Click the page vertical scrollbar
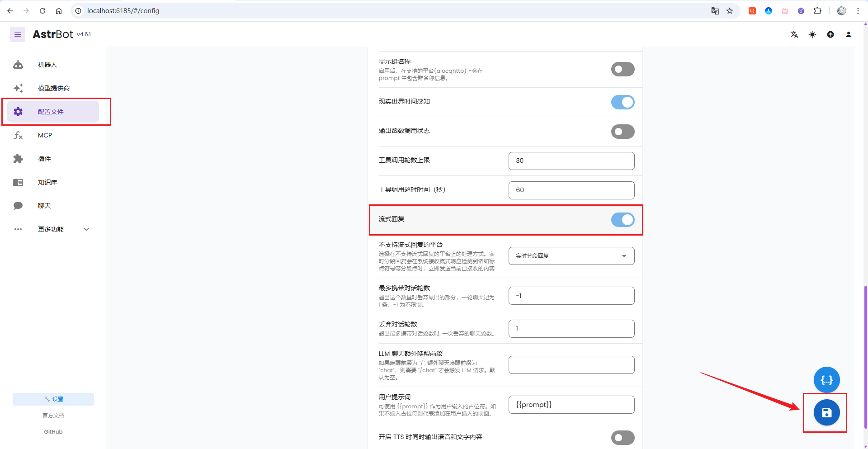 (x=865, y=357)
